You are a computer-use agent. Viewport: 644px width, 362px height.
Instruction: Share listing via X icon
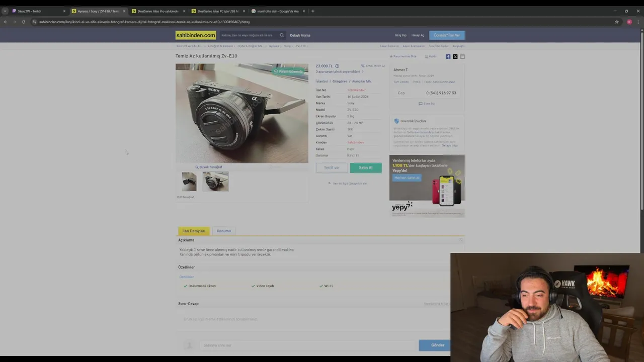coord(455,57)
